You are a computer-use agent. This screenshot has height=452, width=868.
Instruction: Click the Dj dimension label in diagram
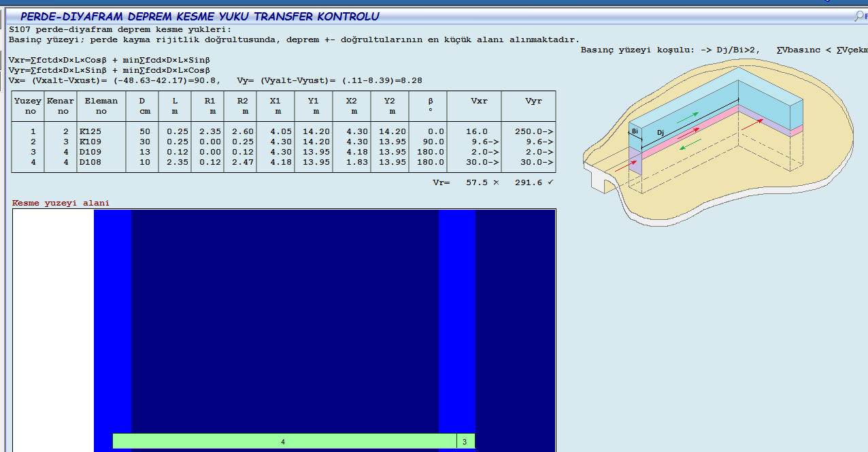[x=661, y=133]
